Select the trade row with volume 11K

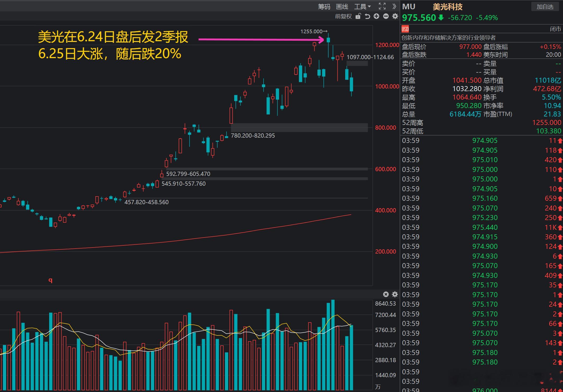click(482, 227)
